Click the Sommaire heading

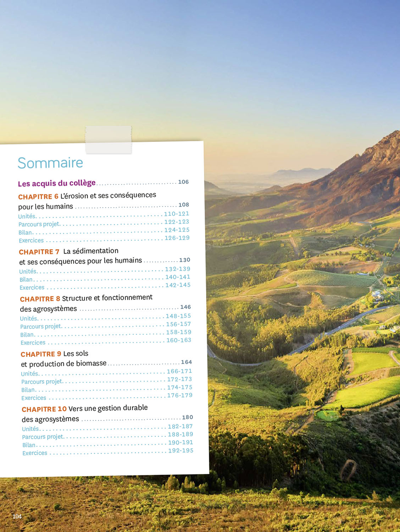click(50, 163)
